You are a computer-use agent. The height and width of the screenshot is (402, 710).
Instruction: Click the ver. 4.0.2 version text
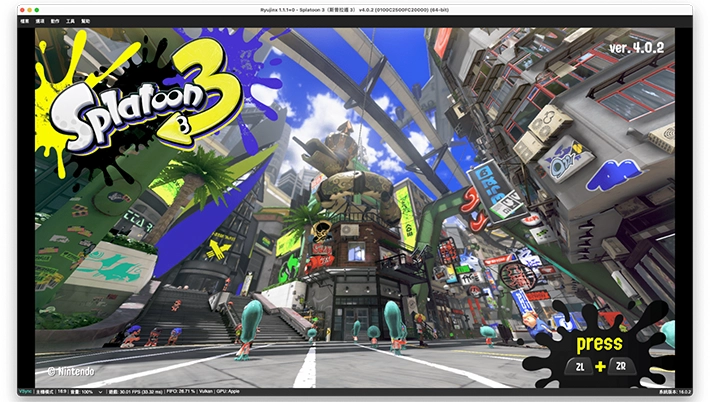[636, 48]
